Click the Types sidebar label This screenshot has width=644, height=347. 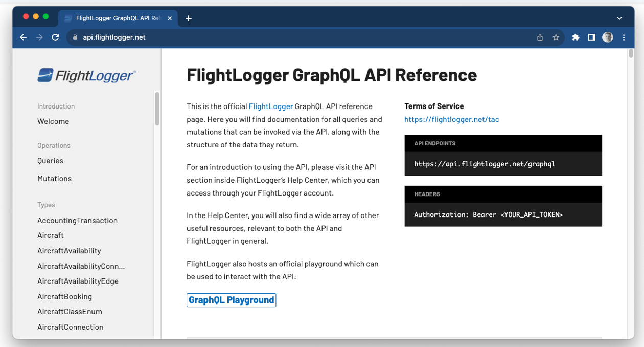46,205
